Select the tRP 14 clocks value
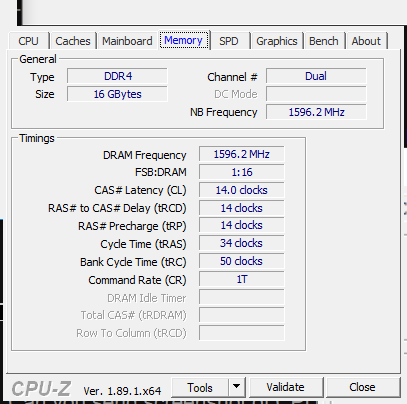Image resolution: width=407 pixels, height=404 pixels. [x=242, y=225]
